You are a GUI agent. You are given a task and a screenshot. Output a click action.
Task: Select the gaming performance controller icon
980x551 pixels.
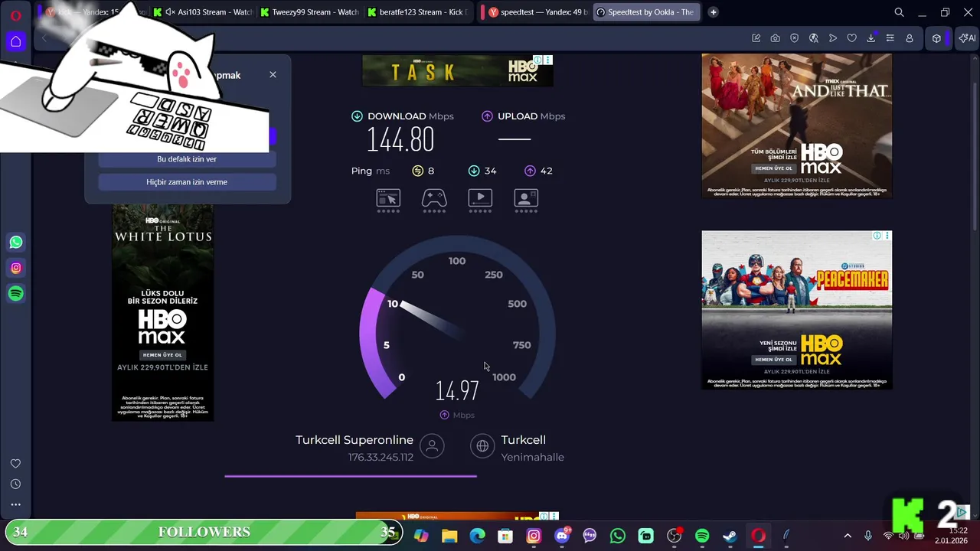point(434,199)
